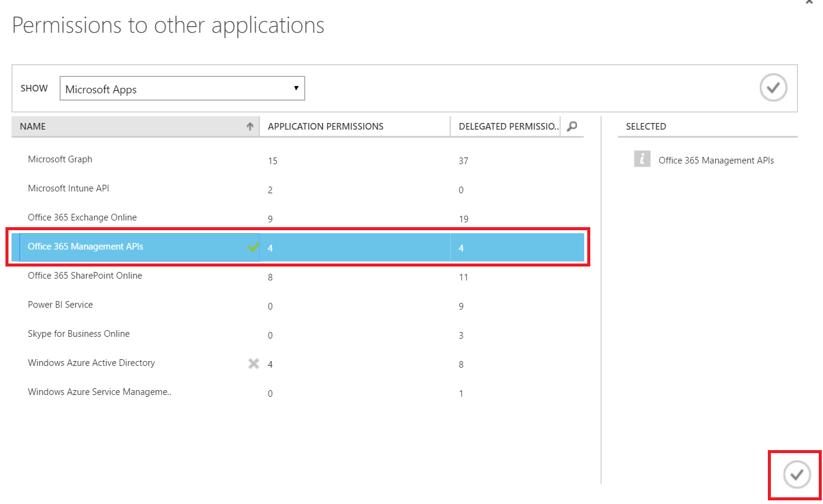This screenshot has width=823, height=504.
Task: Open delegated permissions for Office 365 Management APIs
Action: click(x=461, y=248)
